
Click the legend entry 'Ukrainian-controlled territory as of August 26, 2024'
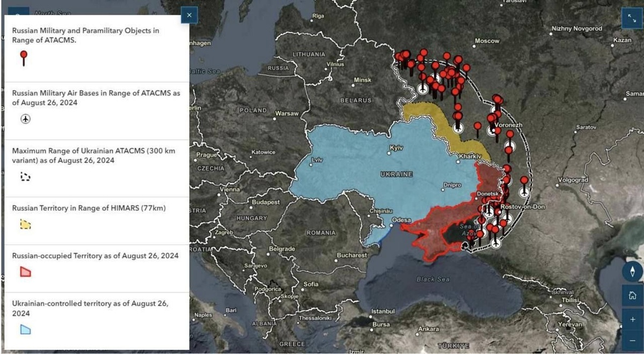click(90, 308)
